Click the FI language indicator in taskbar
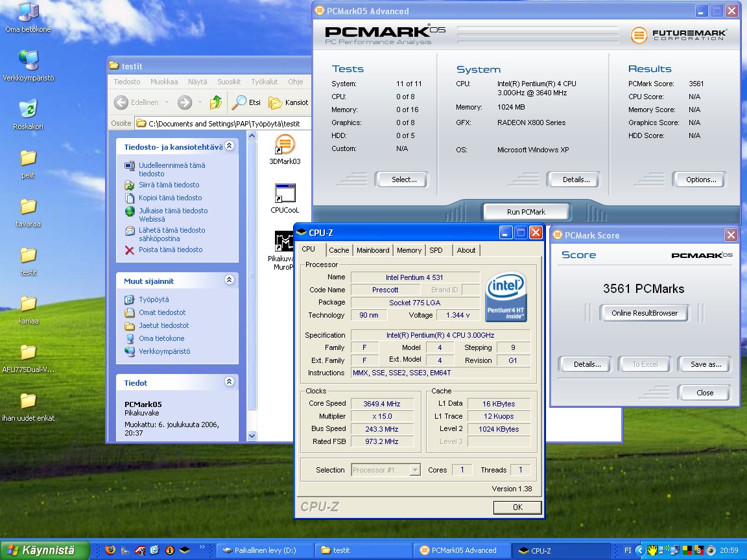This screenshot has width=747, height=560. [628, 550]
